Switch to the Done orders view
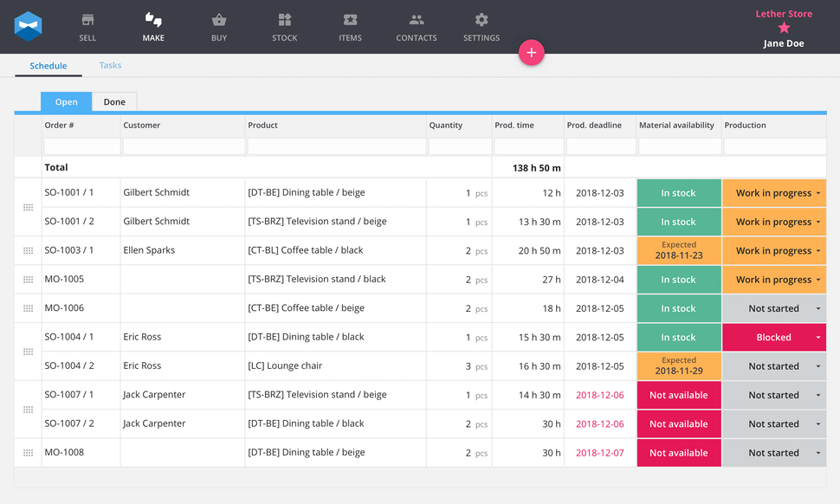This screenshot has width=840, height=504. pos(113,101)
